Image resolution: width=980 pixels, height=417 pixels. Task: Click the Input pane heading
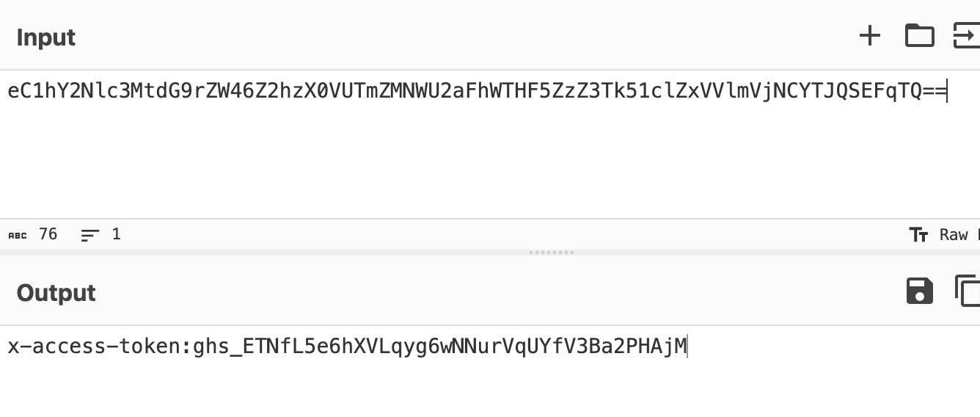point(46,37)
